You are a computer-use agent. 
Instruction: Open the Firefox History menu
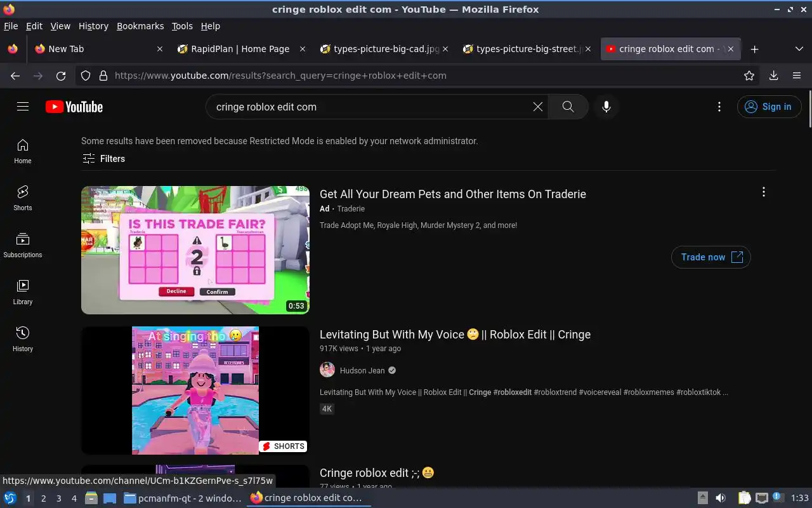pyautogui.click(x=93, y=26)
